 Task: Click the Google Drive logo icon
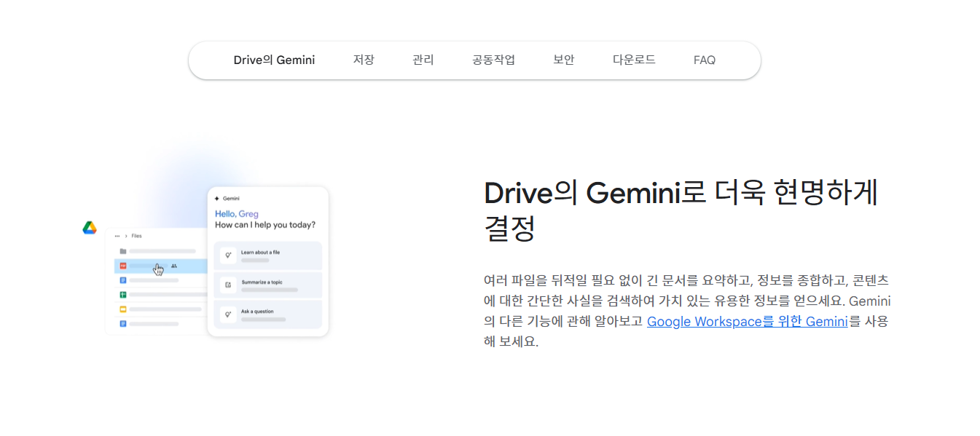(90, 228)
